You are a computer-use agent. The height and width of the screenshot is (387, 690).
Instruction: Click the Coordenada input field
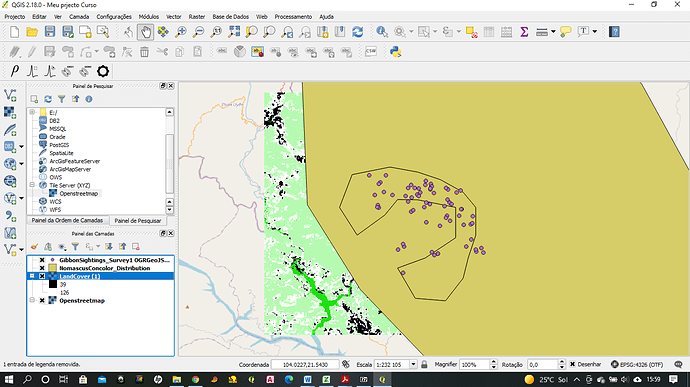305,365
